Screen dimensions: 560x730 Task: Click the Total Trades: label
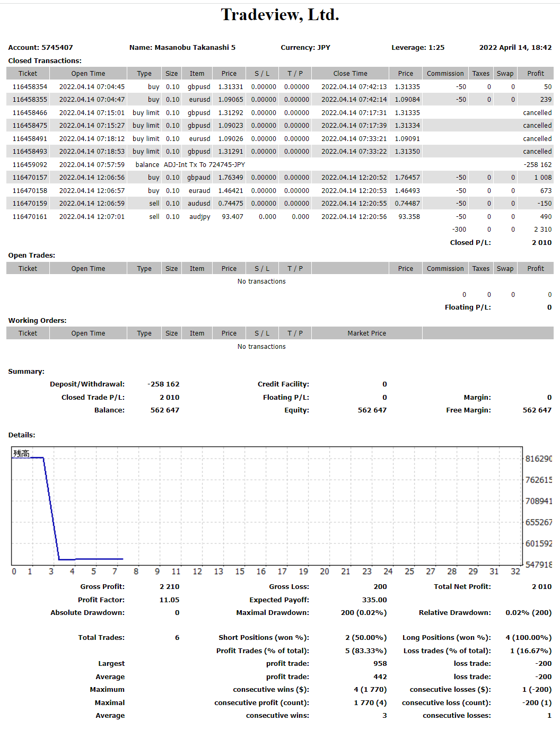tap(101, 638)
